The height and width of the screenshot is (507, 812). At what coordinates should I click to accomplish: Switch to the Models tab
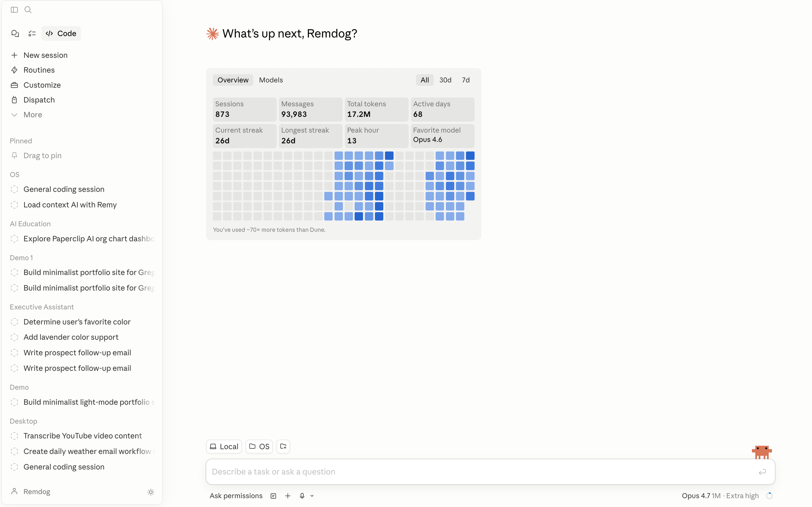271,80
